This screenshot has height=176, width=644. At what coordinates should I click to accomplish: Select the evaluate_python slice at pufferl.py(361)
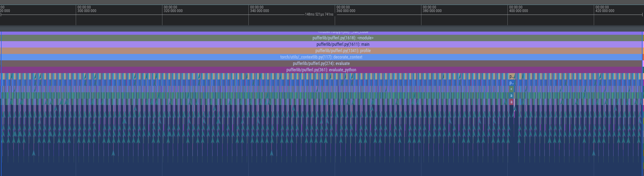[322, 70]
